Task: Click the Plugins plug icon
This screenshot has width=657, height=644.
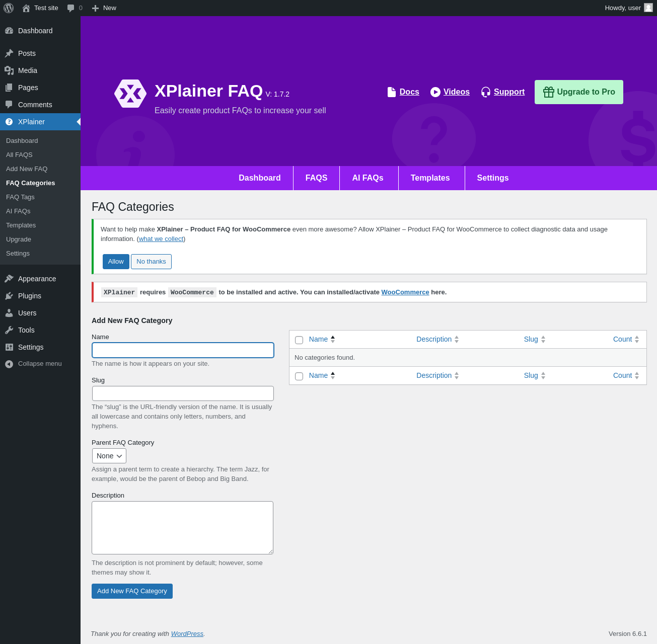Action: tap(9, 296)
